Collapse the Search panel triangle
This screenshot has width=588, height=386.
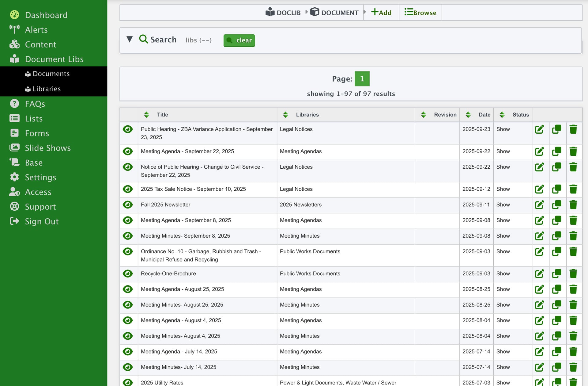tap(130, 39)
